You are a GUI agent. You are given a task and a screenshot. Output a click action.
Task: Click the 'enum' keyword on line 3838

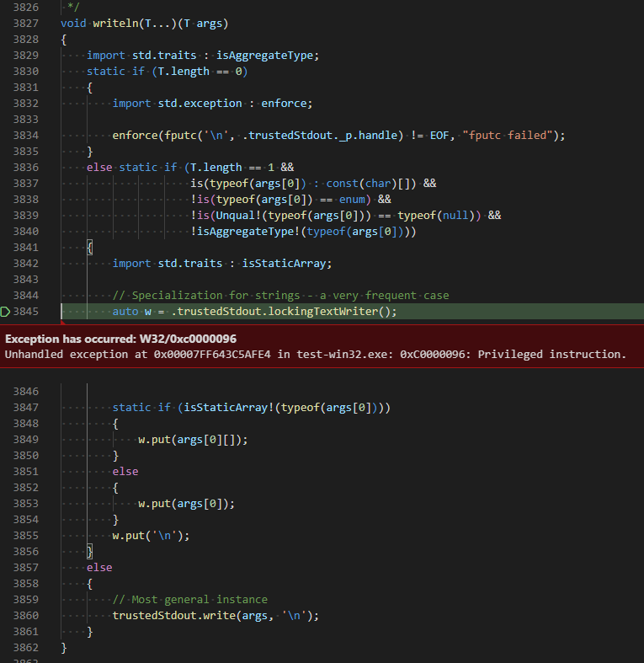(352, 200)
